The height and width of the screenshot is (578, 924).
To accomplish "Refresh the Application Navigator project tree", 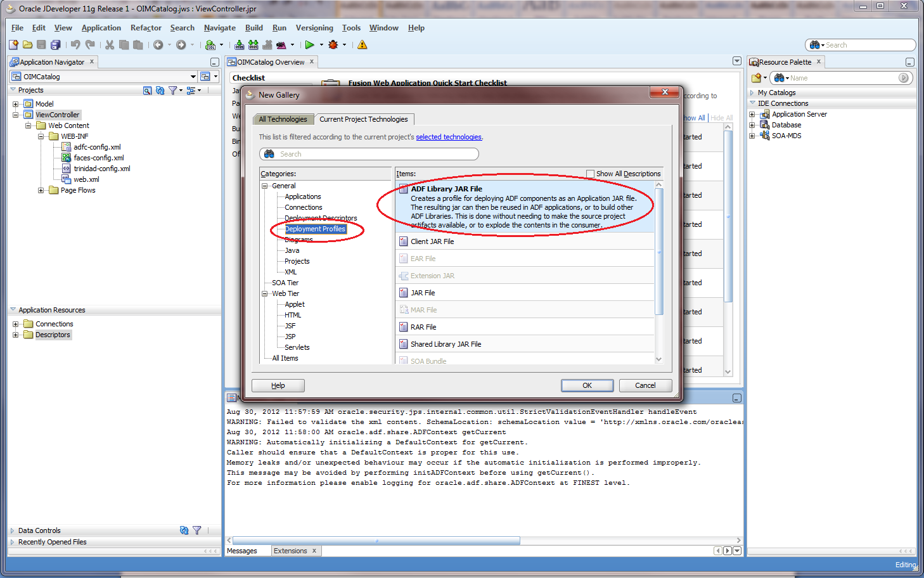I will (x=160, y=90).
